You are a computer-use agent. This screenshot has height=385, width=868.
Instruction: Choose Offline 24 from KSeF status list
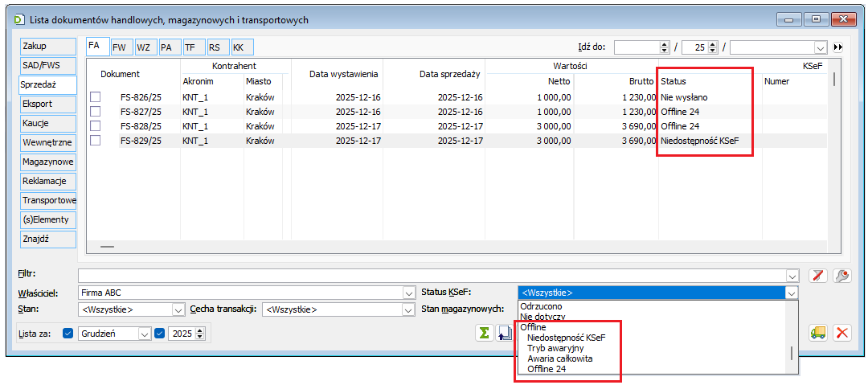(x=547, y=369)
